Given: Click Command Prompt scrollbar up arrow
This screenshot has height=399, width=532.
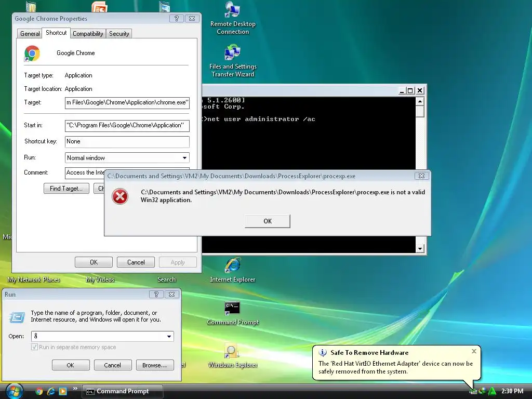Looking at the screenshot, I should pyautogui.click(x=420, y=101).
